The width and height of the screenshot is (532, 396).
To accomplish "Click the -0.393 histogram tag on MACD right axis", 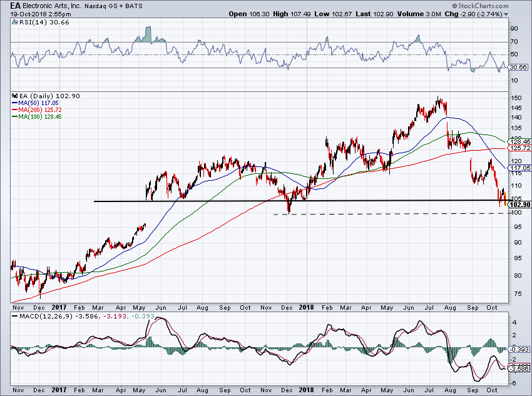I will (x=519, y=349).
